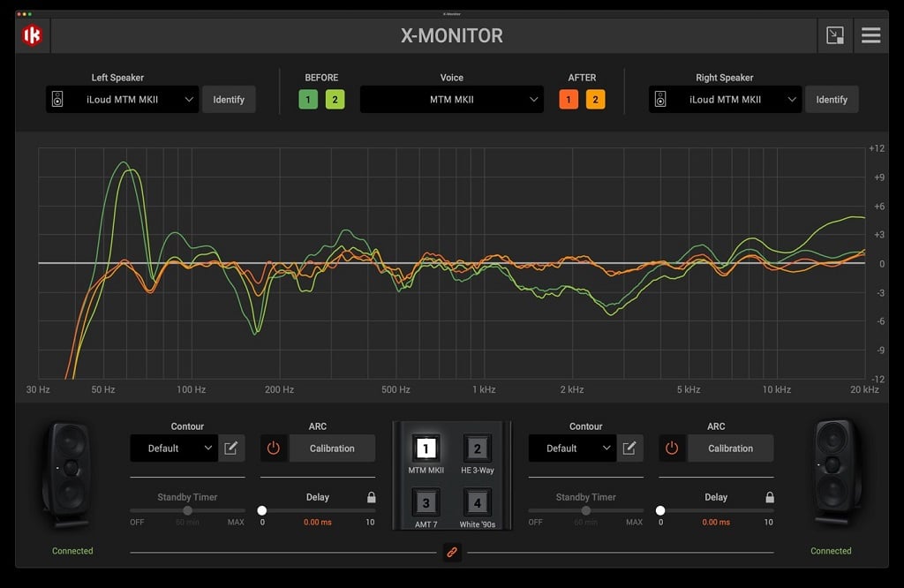Click the BEFORE label
Image resolution: width=904 pixels, height=588 pixels.
(321, 77)
